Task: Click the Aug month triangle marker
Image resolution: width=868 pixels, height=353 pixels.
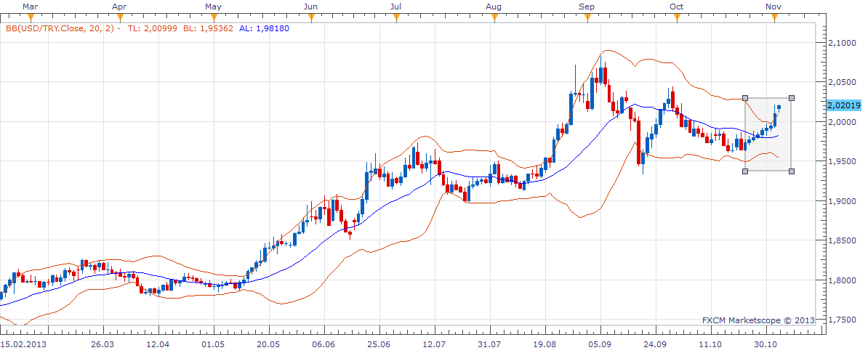Action: [494, 17]
